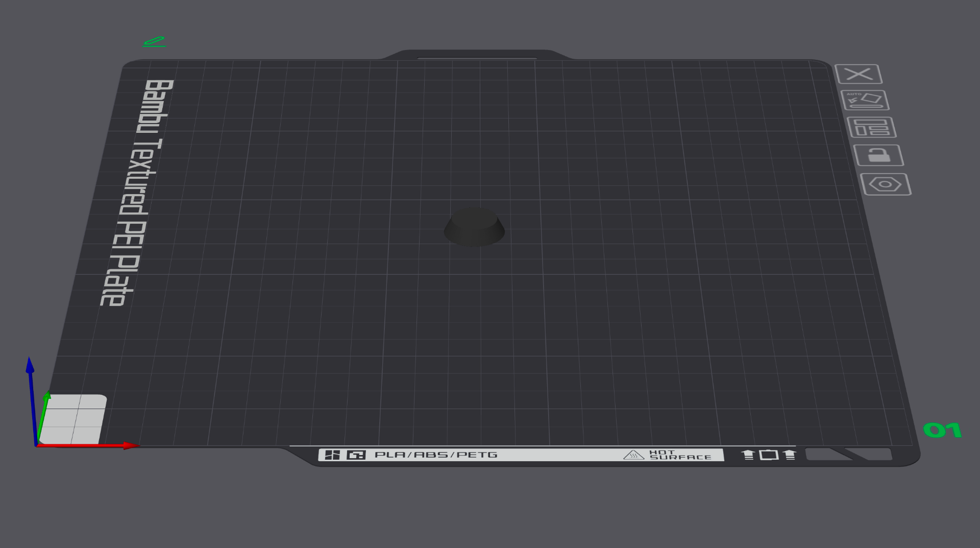Click the four-square logo on bottom strip
This screenshot has height=548, width=980.
[332, 455]
